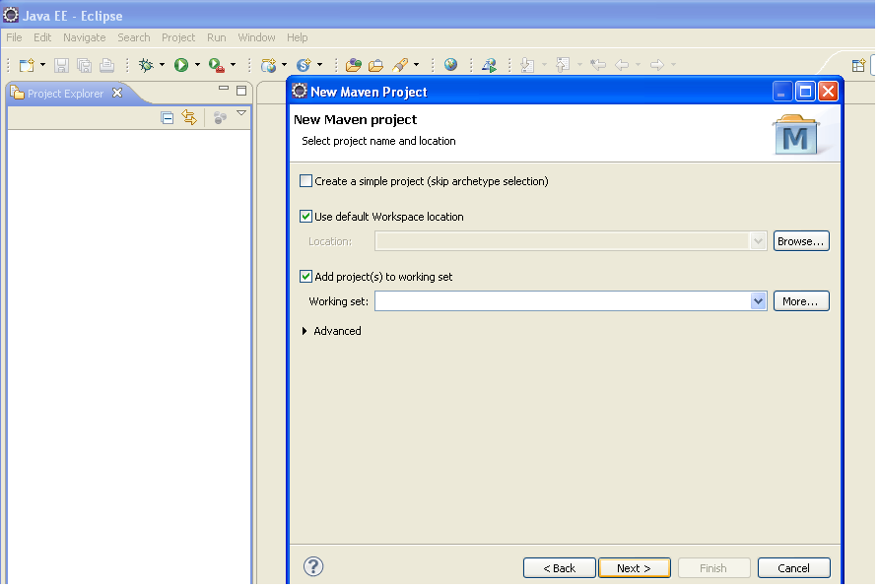Click the Project Explorer filter icon
This screenshot has height=588, width=879.
click(x=220, y=118)
